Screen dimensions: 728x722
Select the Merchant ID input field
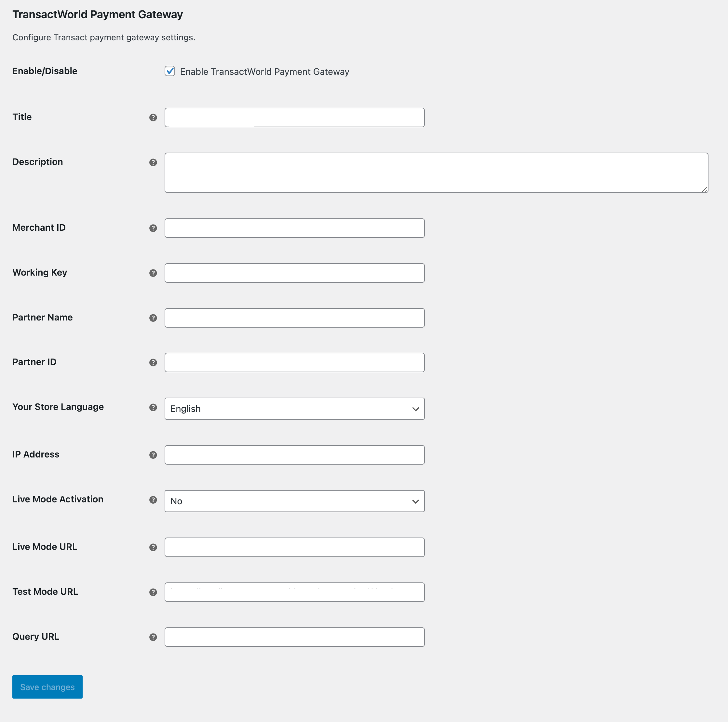point(294,228)
